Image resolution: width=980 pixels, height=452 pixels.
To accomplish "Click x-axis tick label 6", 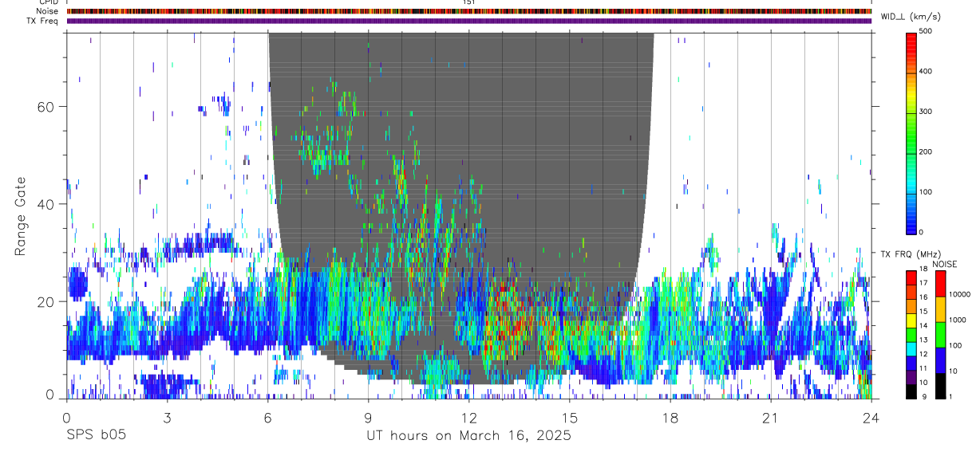I will pyautogui.click(x=267, y=417).
